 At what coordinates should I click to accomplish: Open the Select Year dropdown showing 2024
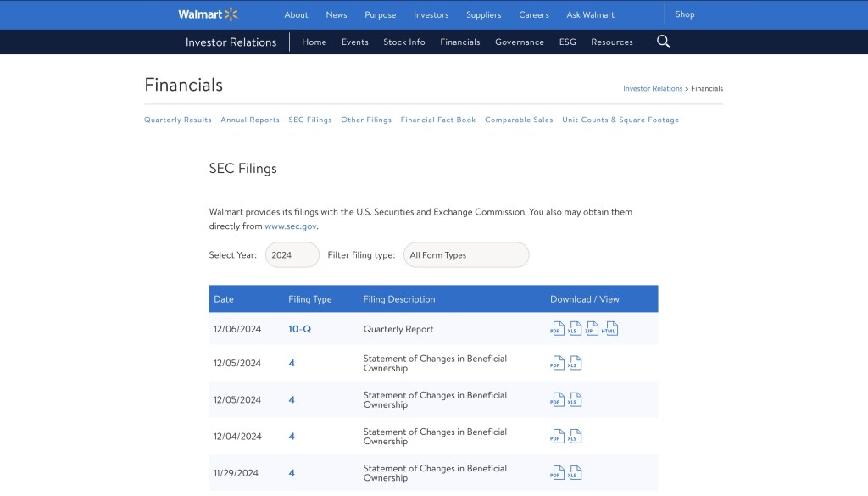coord(292,255)
